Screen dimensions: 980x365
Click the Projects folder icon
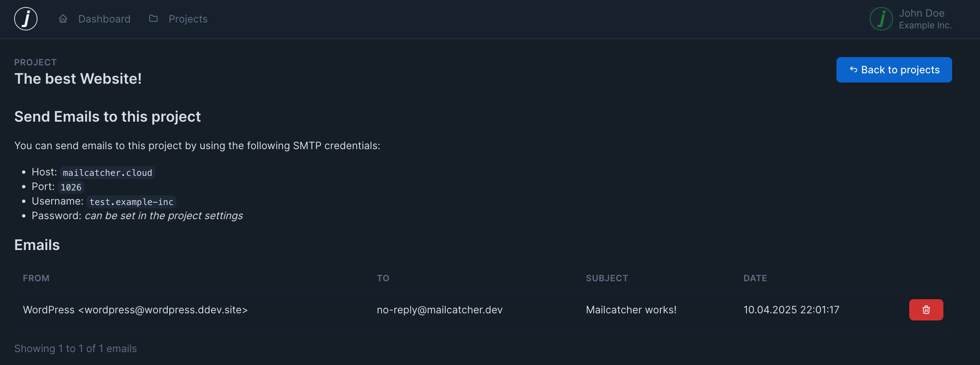(x=154, y=19)
